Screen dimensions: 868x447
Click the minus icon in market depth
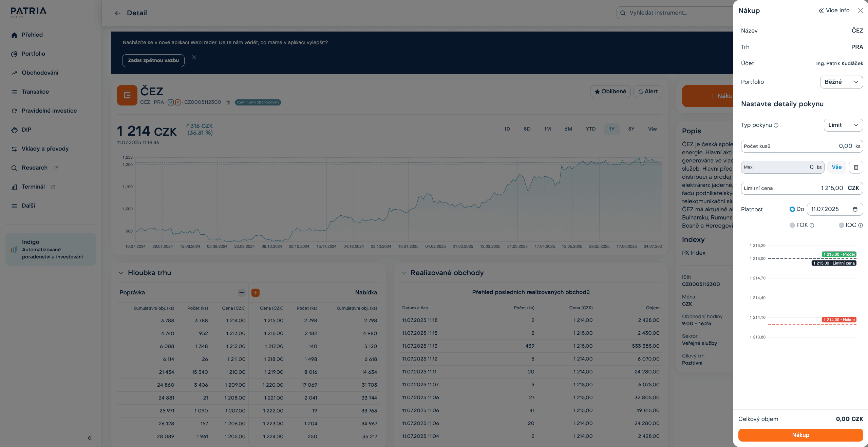click(241, 293)
